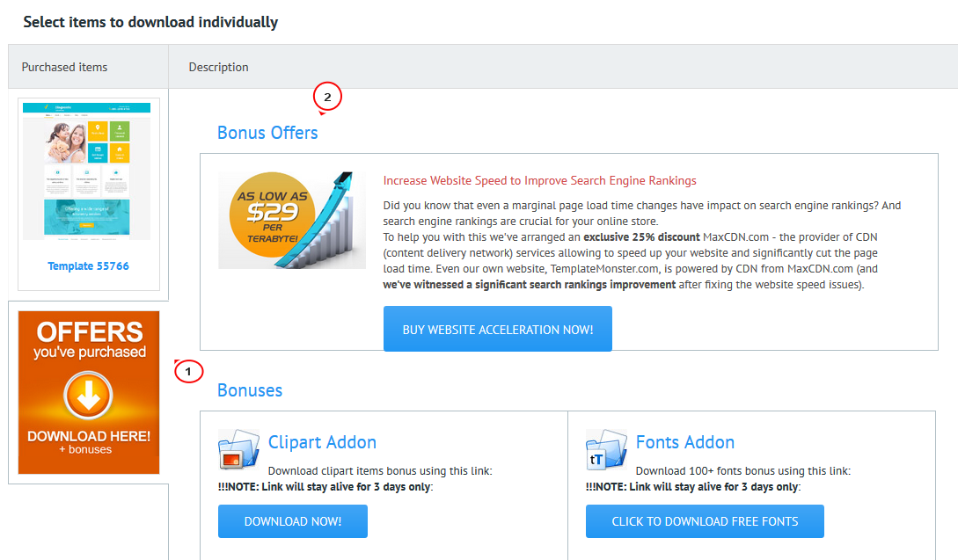This screenshot has height=560, width=958.
Task: Open the Fonts Addon title link
Action: pyautogui.click(x=685, y=442)
